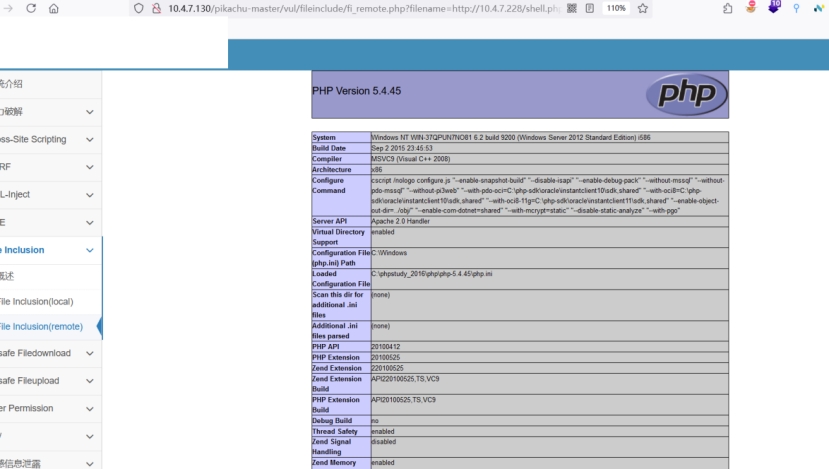Open the shield tracking protection icon
Viewport: 829px width, 469px height.
[x=139, y=8]
